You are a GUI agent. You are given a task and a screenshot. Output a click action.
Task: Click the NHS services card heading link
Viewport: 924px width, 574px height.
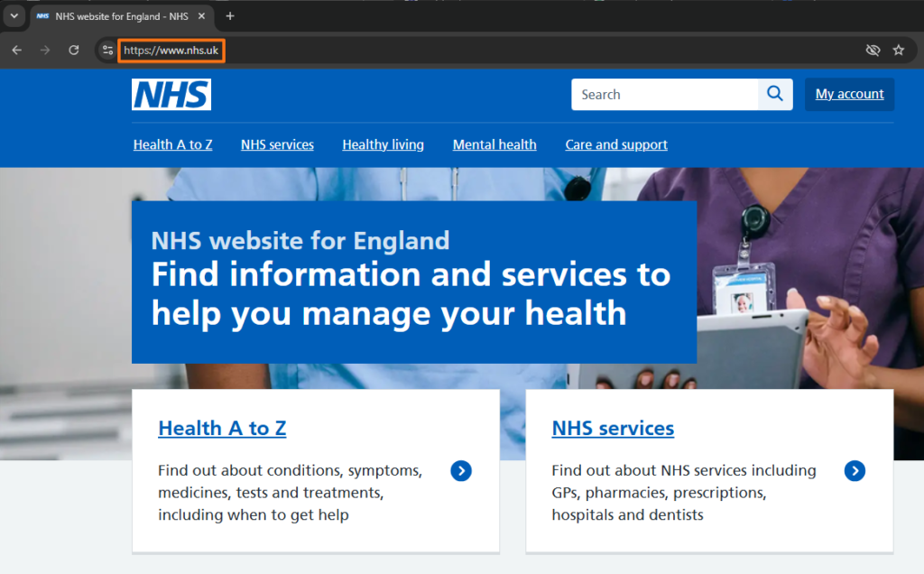tap(613, 428)
